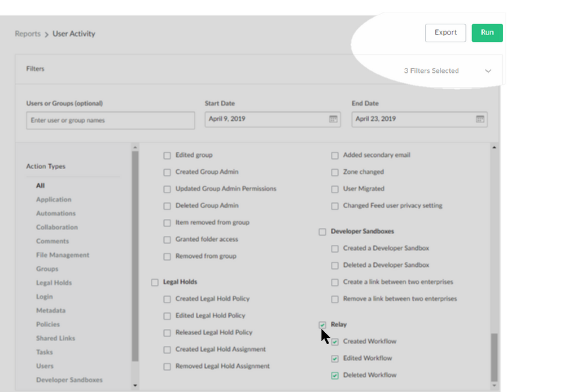Click the Export button

445,33
